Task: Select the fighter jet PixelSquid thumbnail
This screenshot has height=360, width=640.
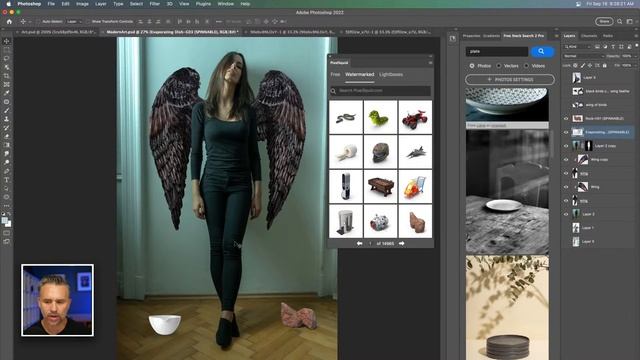Action: point(415,152)
